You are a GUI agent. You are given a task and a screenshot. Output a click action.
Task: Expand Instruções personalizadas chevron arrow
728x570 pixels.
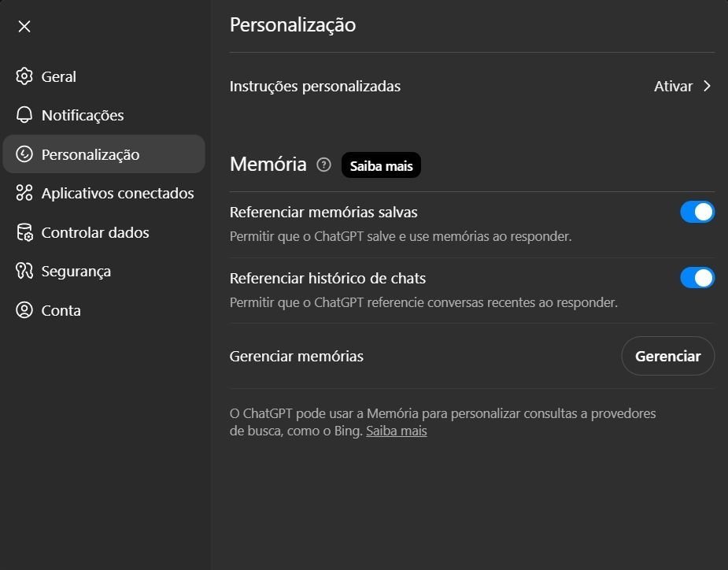point(707,87)
